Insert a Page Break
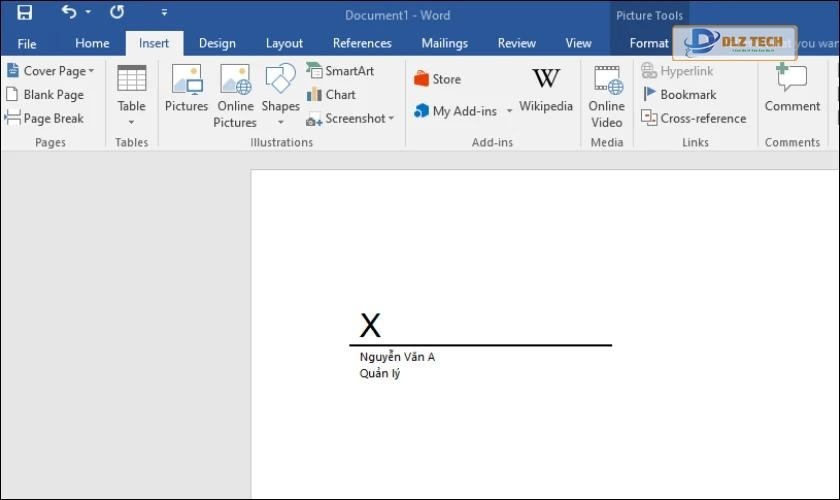 [x=45, y=118]
